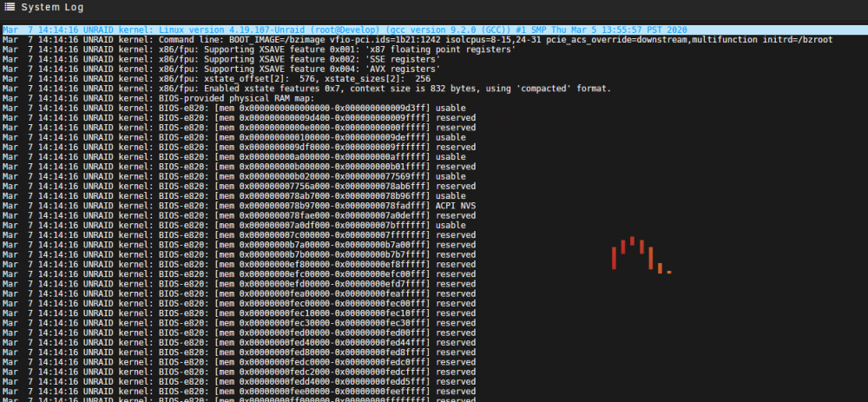Select the usable range starting 0x000000000a000000
The height and width of the screenshot is (402, 868).
(234, 157)
